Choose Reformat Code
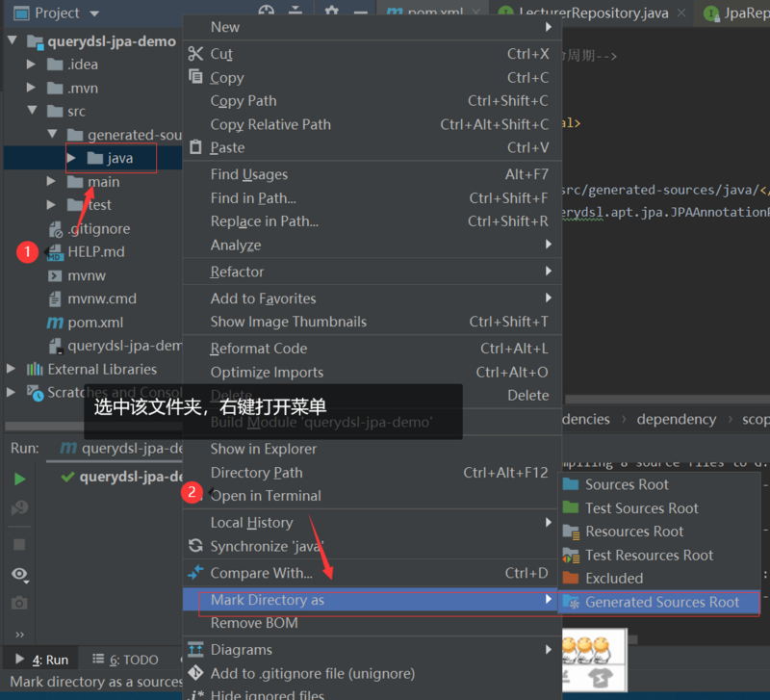Image resolution: width=770 pixels, height=700 pixels. pos(372,349)
